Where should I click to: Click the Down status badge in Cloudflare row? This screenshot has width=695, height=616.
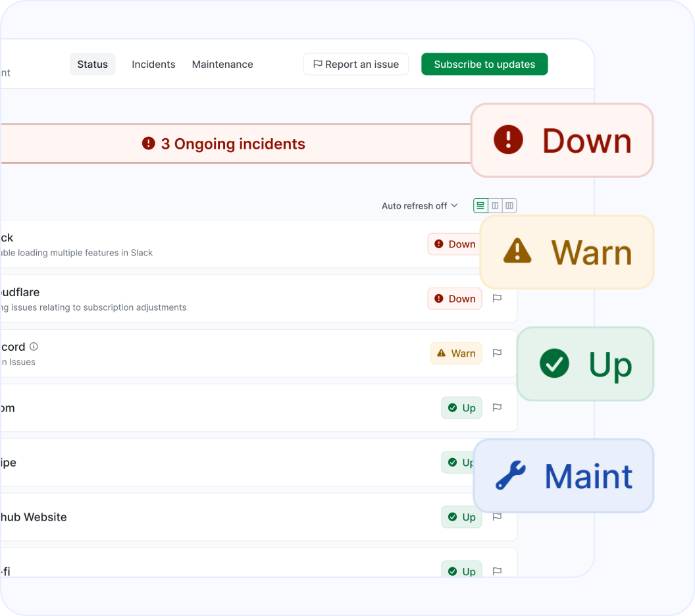(455, 299)
